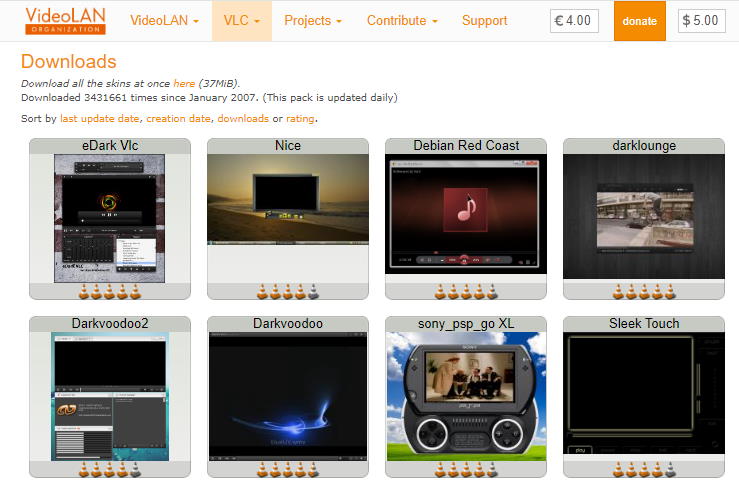Click the 'here' link to download all skins
Viewport: 739px width, 489px height.
[x=184, y=83]
